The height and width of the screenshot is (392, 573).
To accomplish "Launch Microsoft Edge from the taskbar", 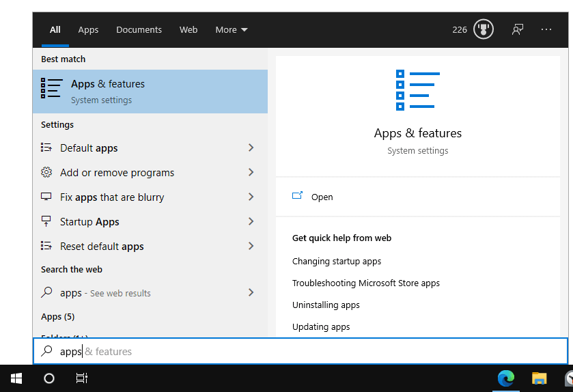I will (x=506, y=378).
